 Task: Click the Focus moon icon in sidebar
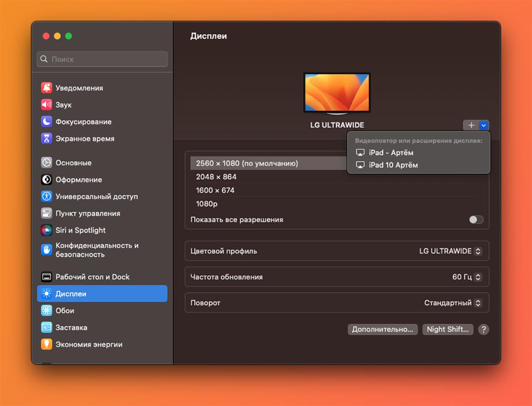click(x=47, y=122)
